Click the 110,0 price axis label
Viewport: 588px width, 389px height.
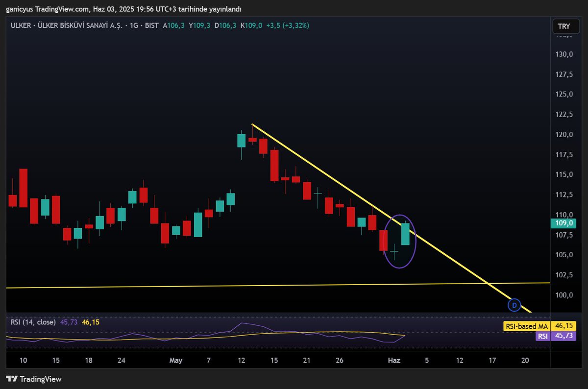564,215
